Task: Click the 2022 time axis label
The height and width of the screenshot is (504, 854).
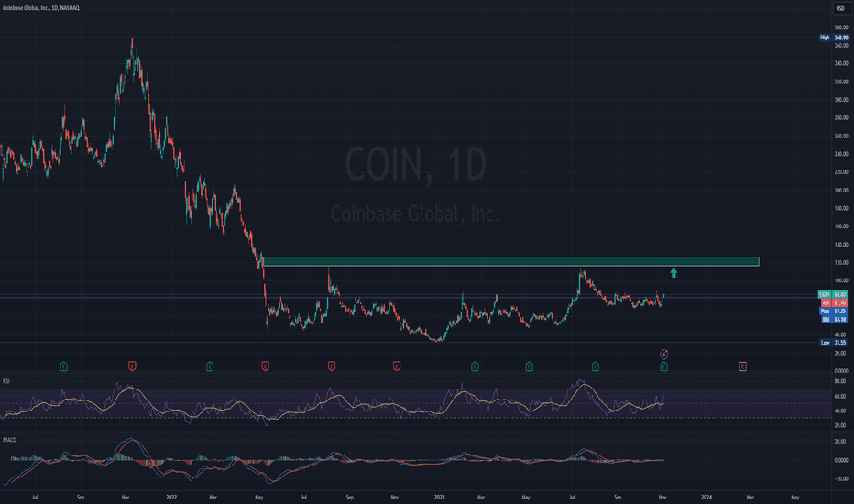Action: [171, 497]
